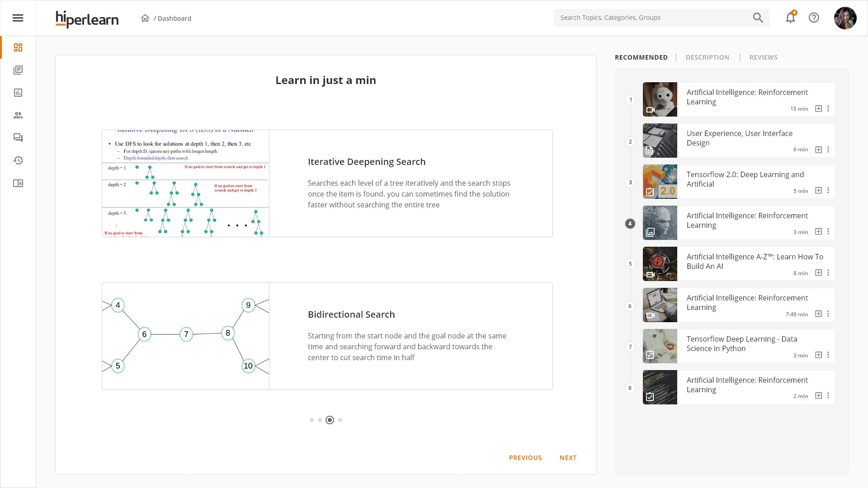Image resolution: width=868 pixels, height=488 pixels.
Task: Open options menu for first recommended course
Action: click(828, 109)
